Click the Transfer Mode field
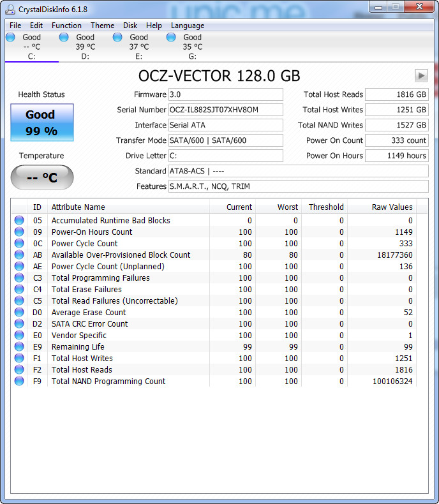Screen dimensions: 439x504 (x=226, y=140)
